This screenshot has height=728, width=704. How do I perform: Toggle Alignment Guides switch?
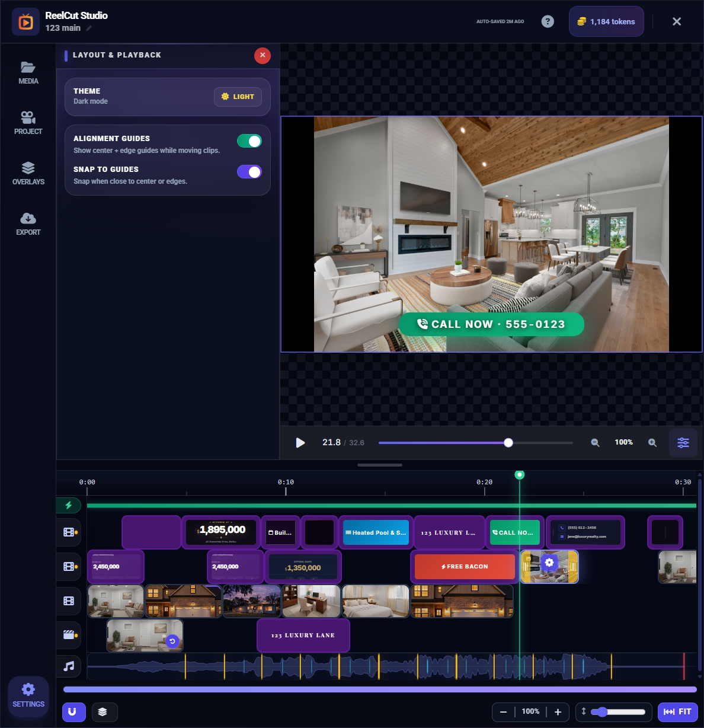click(x=249, y=141)
